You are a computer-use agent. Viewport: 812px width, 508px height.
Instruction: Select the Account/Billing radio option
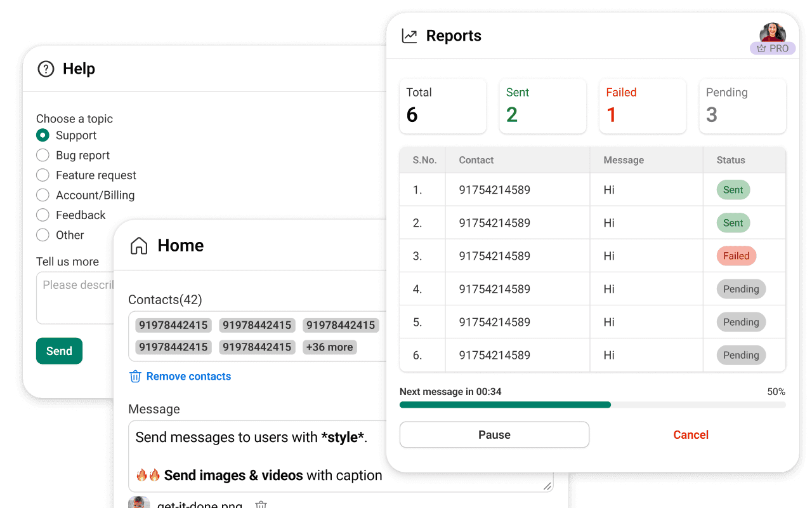43,195
